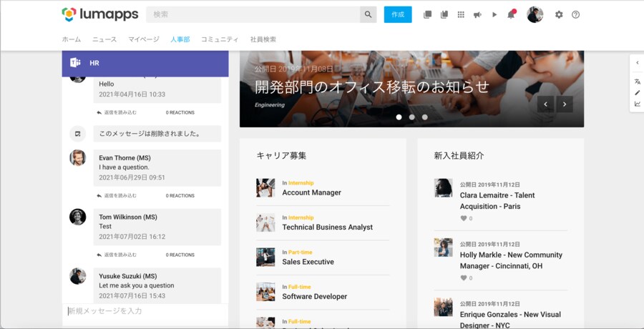This screenshot has height=329, width=644.
Task: Click the new message input field
Action: pyautogui.click(x=143, y=311)
